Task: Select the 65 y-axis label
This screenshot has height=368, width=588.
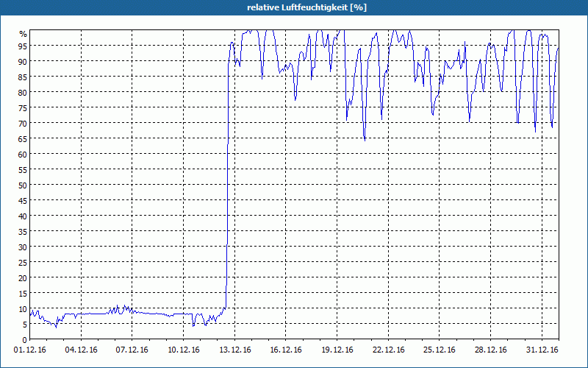Action: pos(23,138)
